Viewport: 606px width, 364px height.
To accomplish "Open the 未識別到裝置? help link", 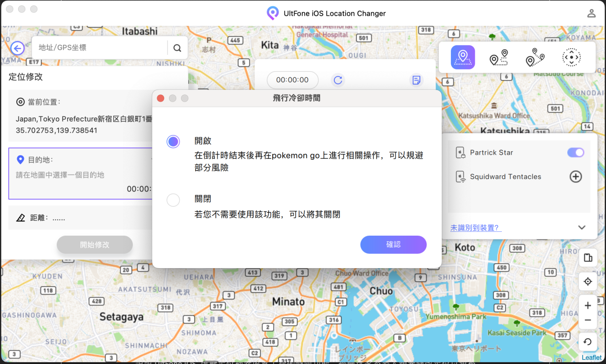I will (x=476, y=228).
